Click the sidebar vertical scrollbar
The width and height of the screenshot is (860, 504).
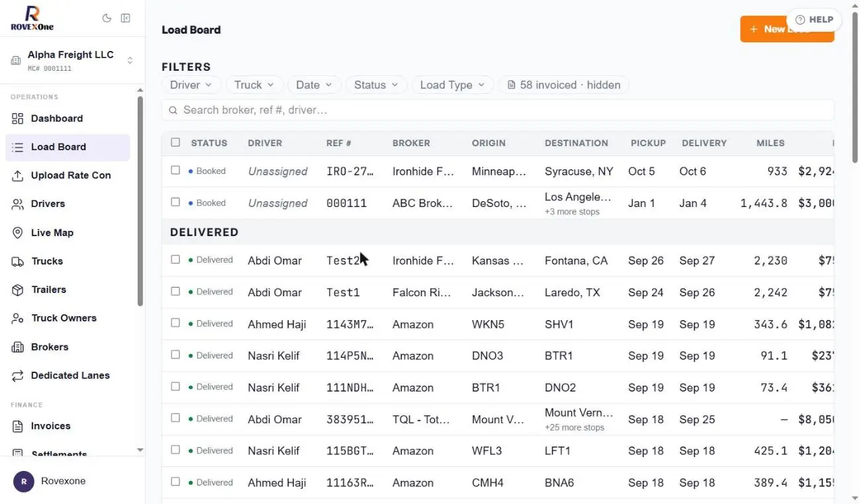point(140,202)
